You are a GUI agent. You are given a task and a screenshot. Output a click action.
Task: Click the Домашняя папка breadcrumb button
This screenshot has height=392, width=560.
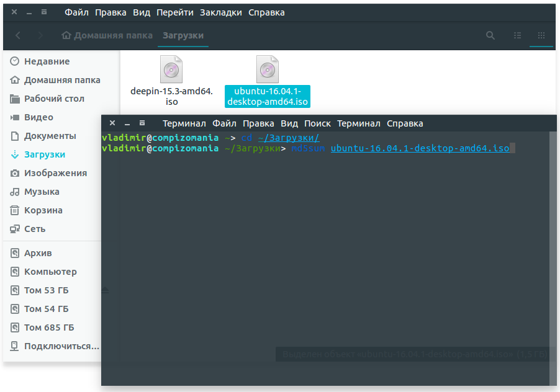click(107, 35)
